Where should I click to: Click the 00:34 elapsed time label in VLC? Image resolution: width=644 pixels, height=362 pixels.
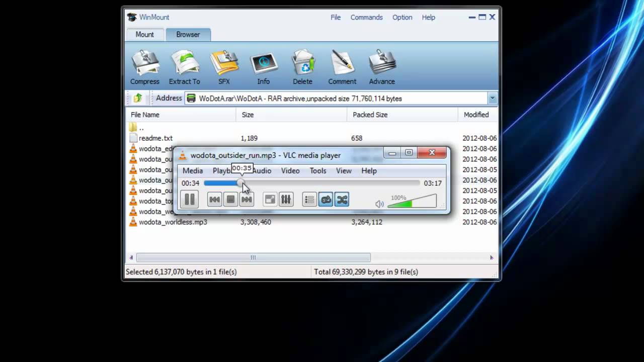(x=190, y=183)
